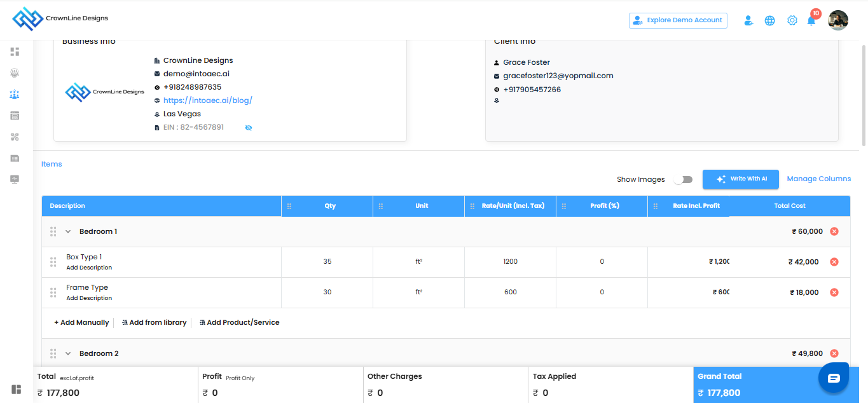868x403 pixels.
Task: Click the Bedroom 1 total ₹ 60,000
Action: [807, 231]
